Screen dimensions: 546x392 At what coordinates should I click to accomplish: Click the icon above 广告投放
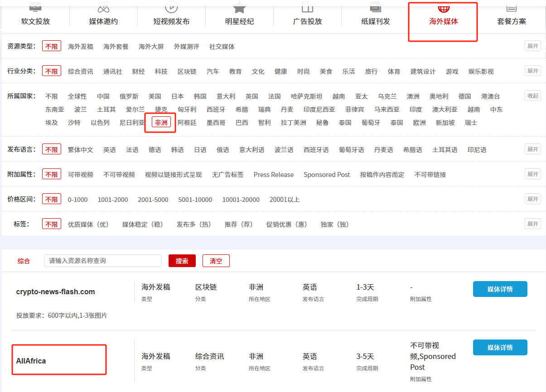pyautogui.click(x=307, y=6)
